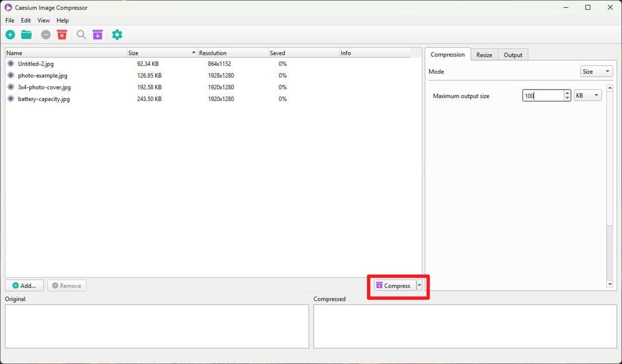Click the green add files toolbar icon

pyautogui.click(x=10, y=35)
